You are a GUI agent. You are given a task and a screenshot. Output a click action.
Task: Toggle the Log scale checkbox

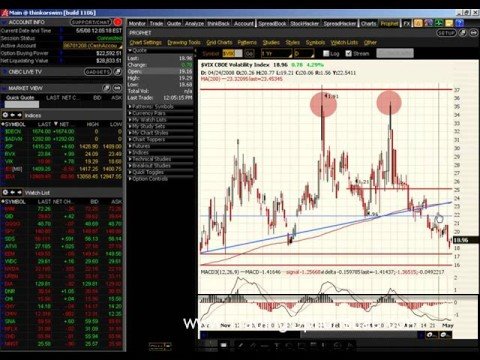coord(326,53)
